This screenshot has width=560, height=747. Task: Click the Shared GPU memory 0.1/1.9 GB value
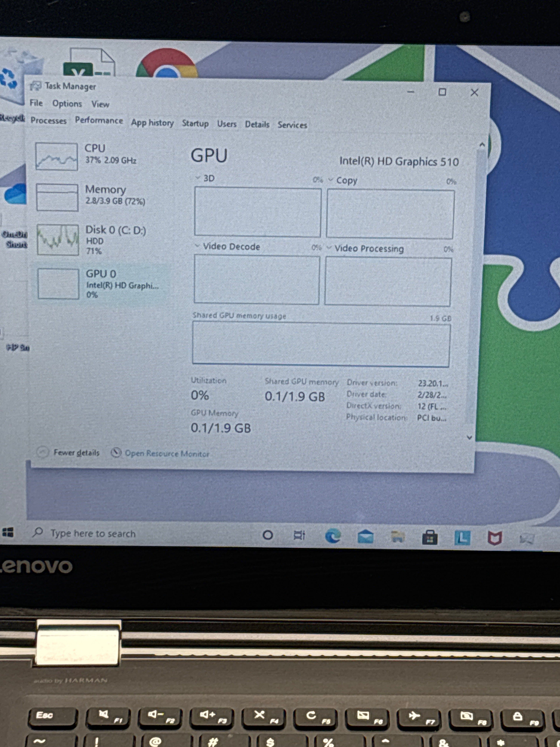295,396
